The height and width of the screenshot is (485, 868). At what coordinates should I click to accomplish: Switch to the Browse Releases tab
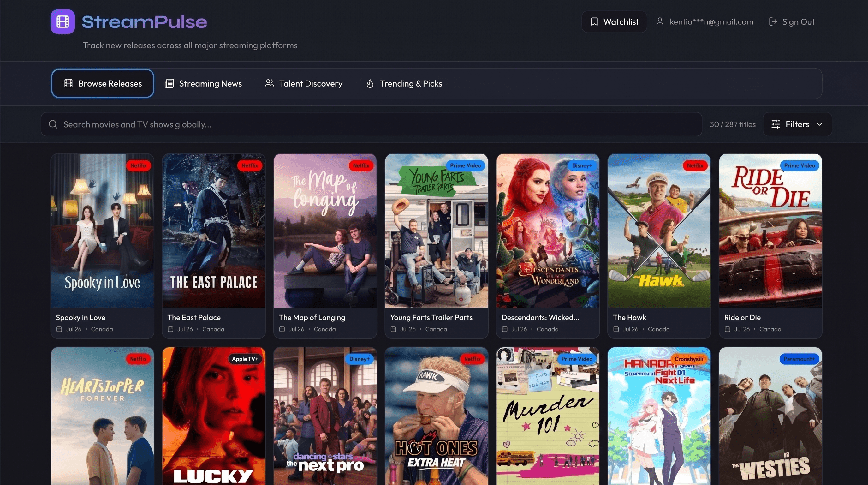coord(103,83)
